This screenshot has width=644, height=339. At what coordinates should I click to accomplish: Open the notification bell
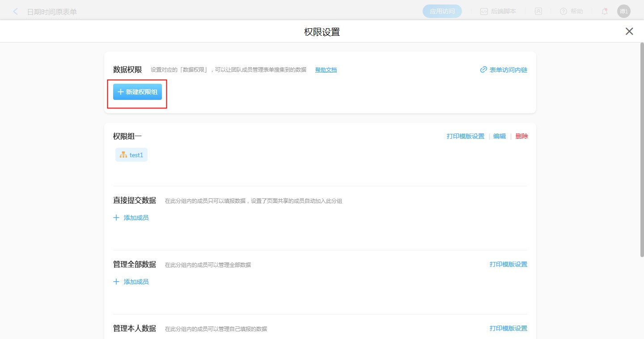pos(605,12)
